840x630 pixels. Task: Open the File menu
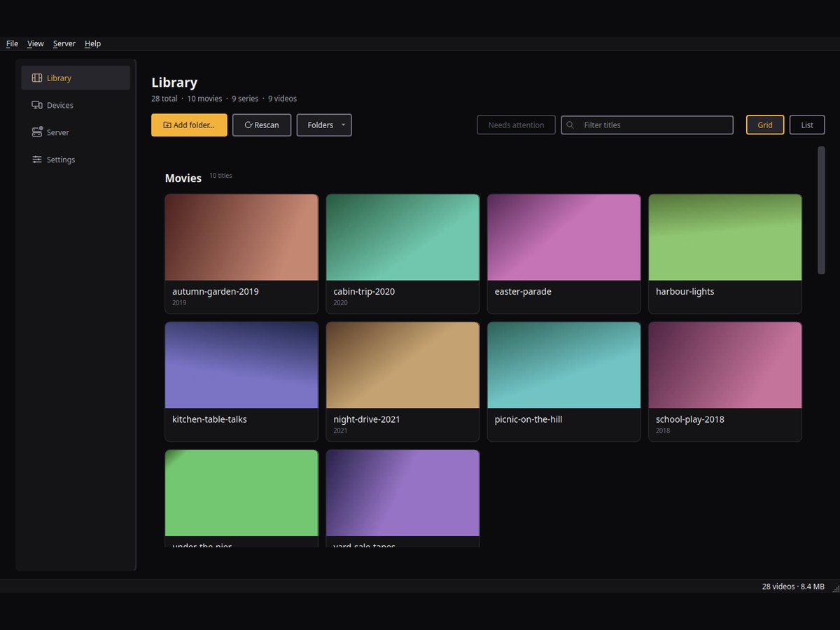(12, 43)
